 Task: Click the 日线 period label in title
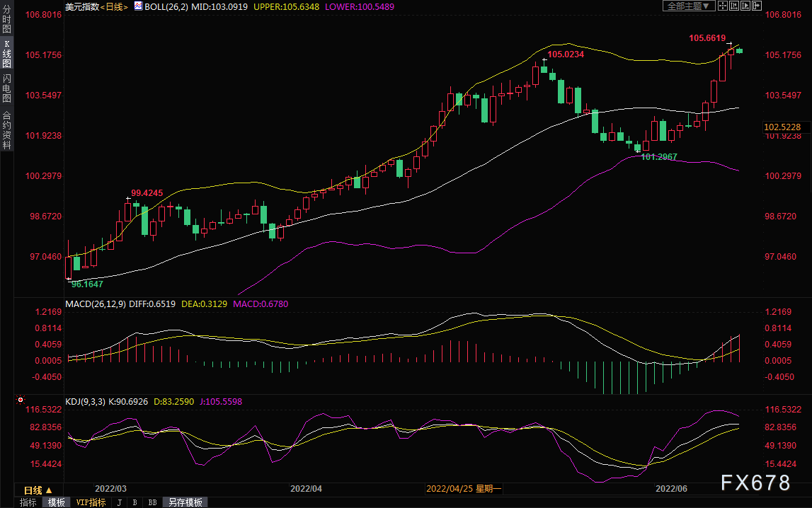[115, 7]
